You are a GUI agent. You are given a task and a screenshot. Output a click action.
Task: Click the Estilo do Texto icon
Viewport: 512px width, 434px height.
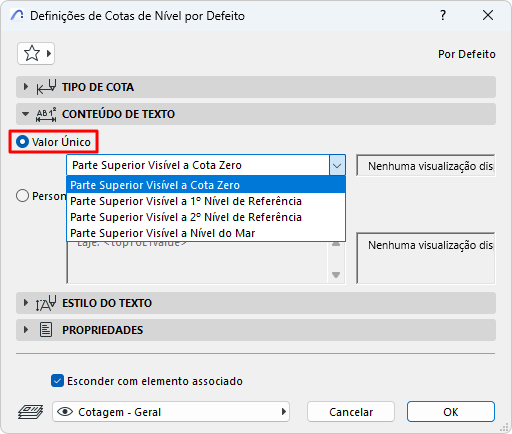(x=46, y=303)
